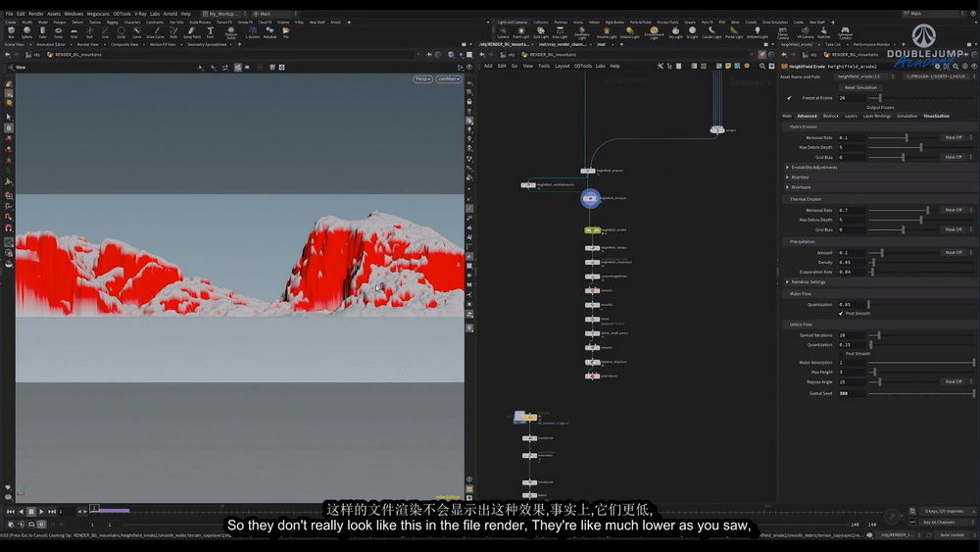Select the Line shelf tool
The width and height of the screenshot is (980, 552).
(105, 32)
